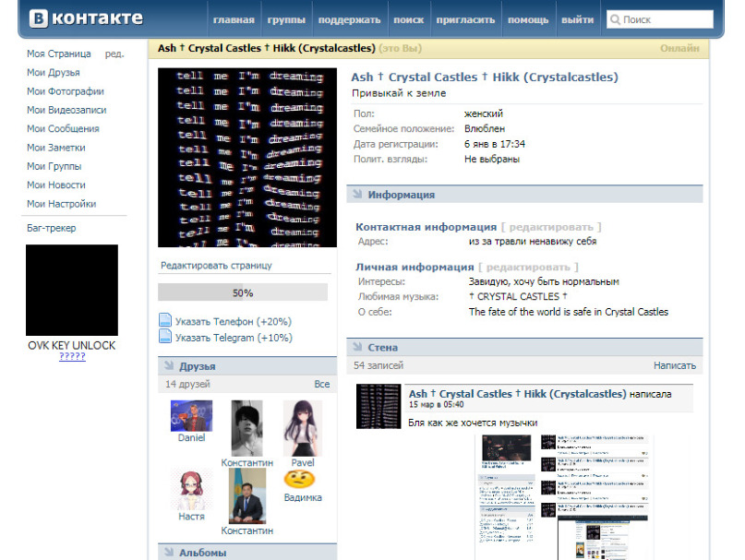This screenshot has width=745, height=560.
Task: Open the группы top menu item
Action: click(287, 19)
